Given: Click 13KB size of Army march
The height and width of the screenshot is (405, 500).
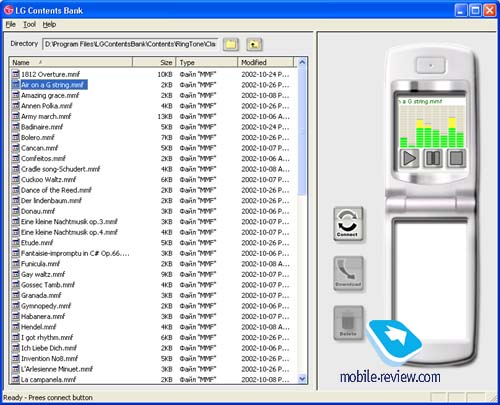Looking at the screenshot, I should tap(165, 116).
